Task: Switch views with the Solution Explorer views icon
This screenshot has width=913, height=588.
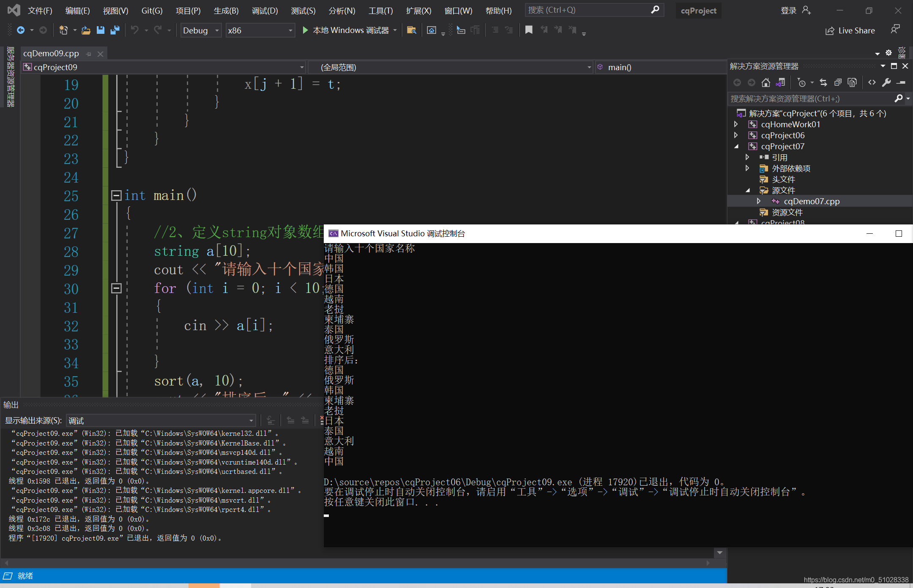Action: [781, 82]
